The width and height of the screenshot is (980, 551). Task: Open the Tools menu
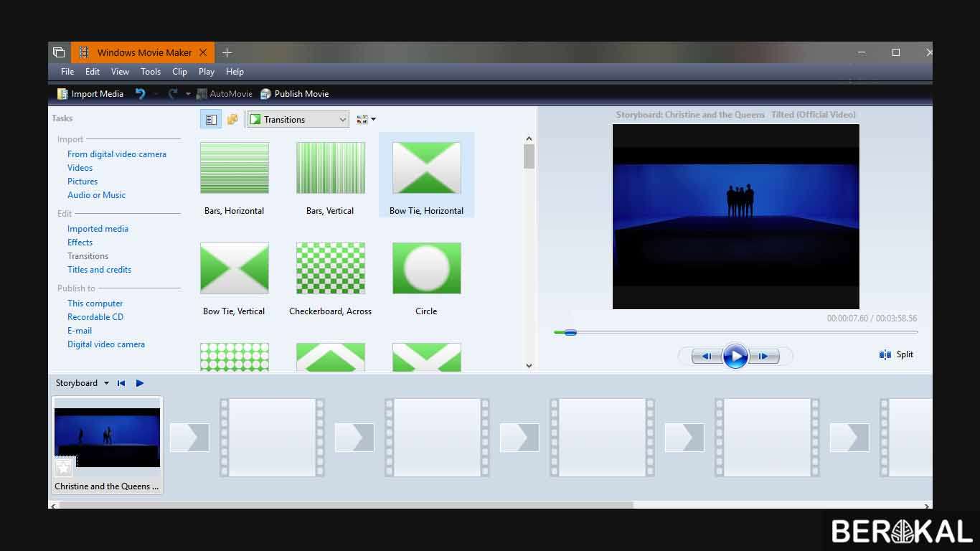click(150, 71)
